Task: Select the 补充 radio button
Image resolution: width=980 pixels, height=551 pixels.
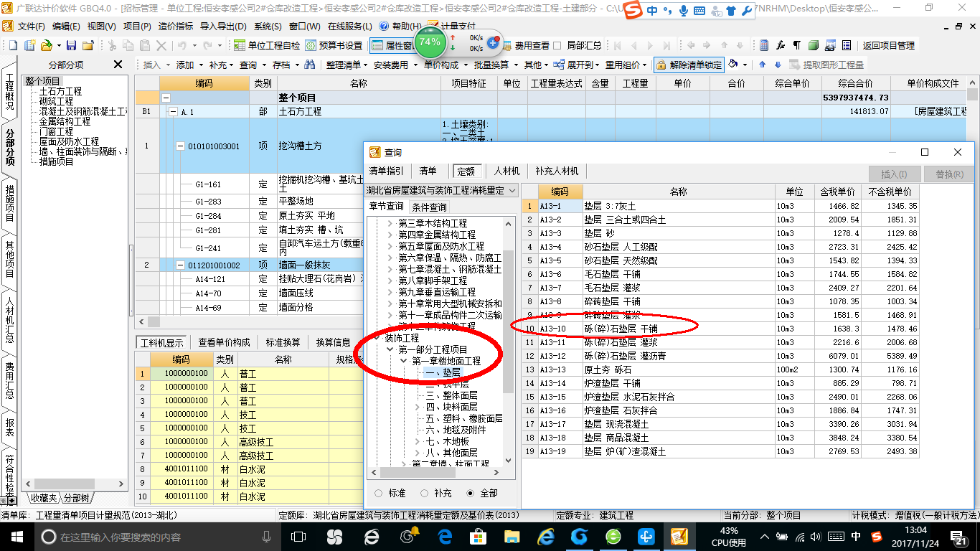Action: (425, 494)
